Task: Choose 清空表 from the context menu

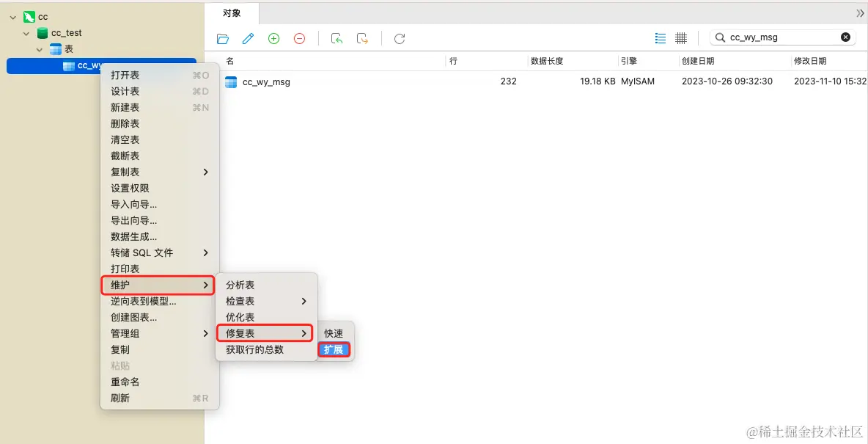Action: tap(160, 139)
